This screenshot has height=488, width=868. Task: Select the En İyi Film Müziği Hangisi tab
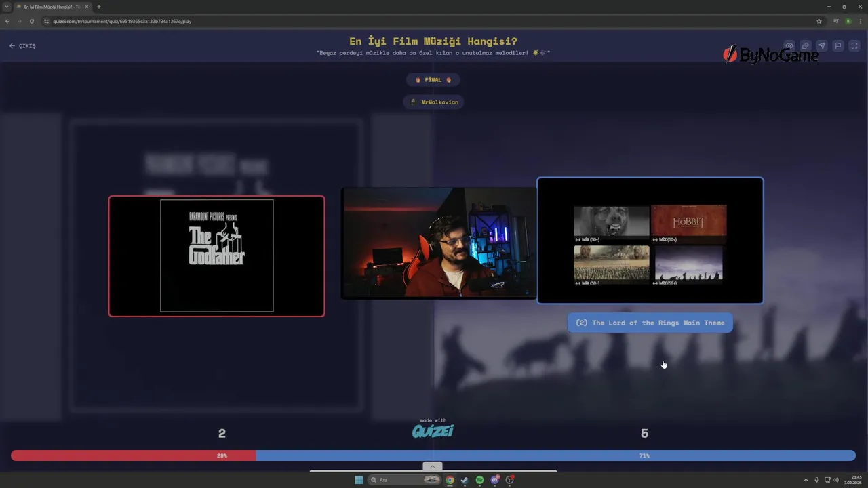[x=52, y=7]
